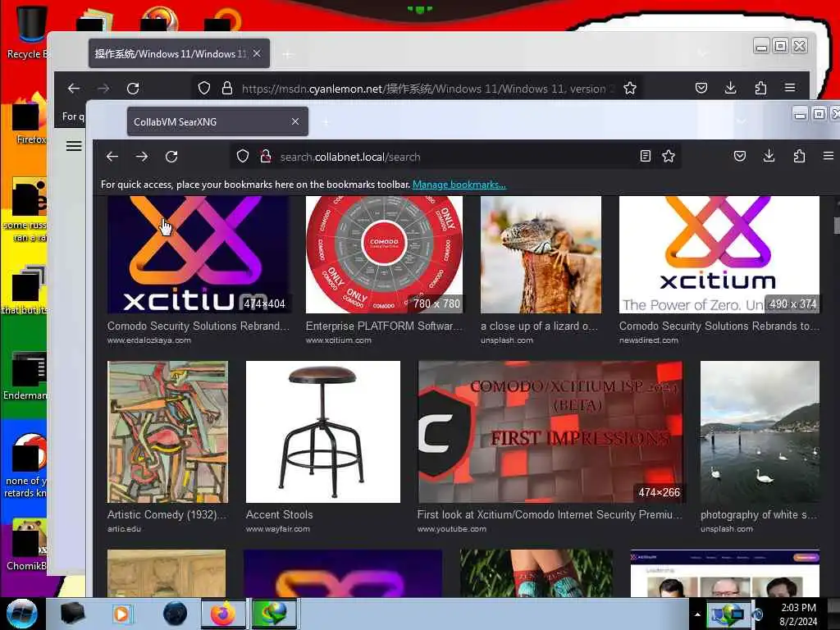The height and width of the screenshot is (630, 840).
Task: Click media player icon in taskbar
Action: tap(121, 614)
